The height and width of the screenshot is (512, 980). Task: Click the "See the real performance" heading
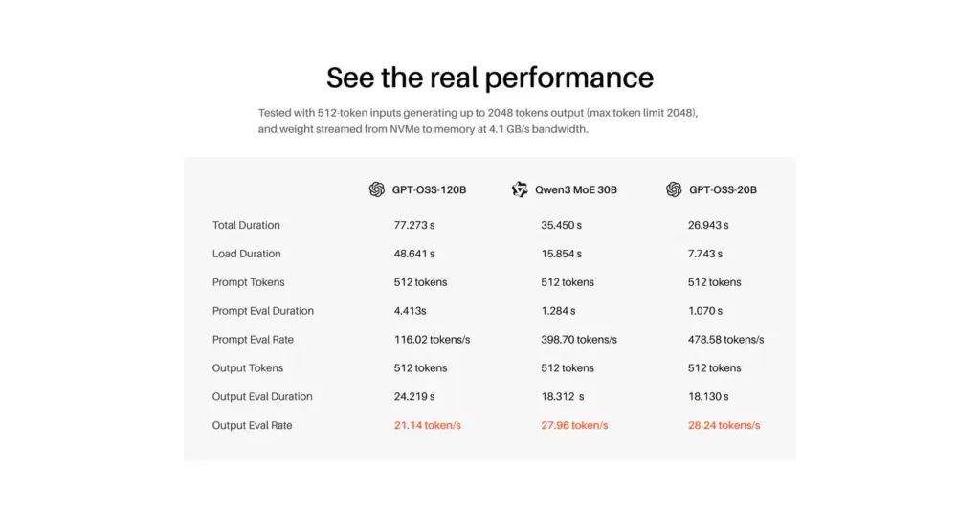pos(490,78)
